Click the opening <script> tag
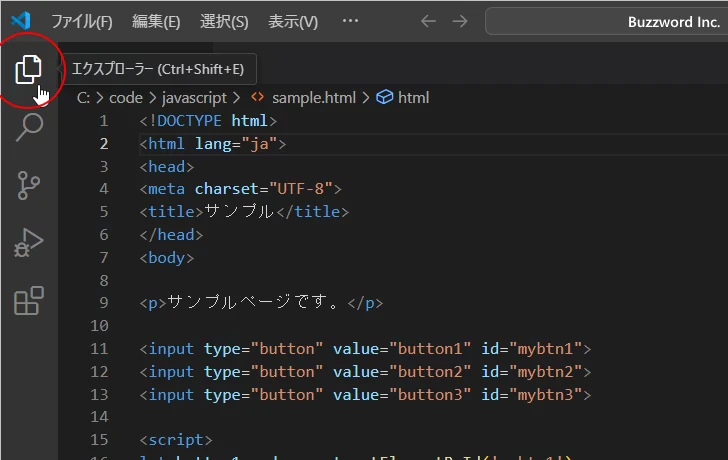The height and width of the screenshot is (460, 728). point(176,440)
